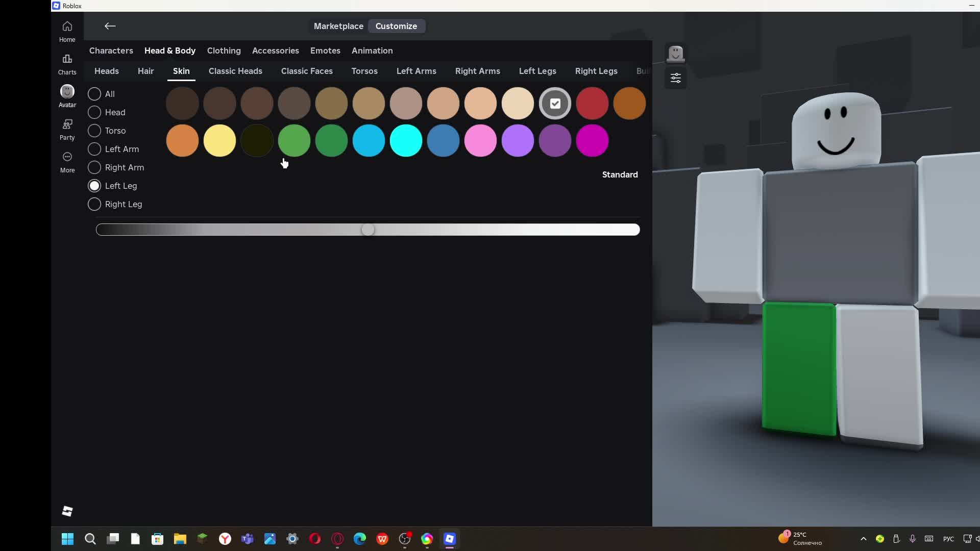980x551 pixels.
Task: Open avatar settings sliders icon
Action: [x=675, y=78]
